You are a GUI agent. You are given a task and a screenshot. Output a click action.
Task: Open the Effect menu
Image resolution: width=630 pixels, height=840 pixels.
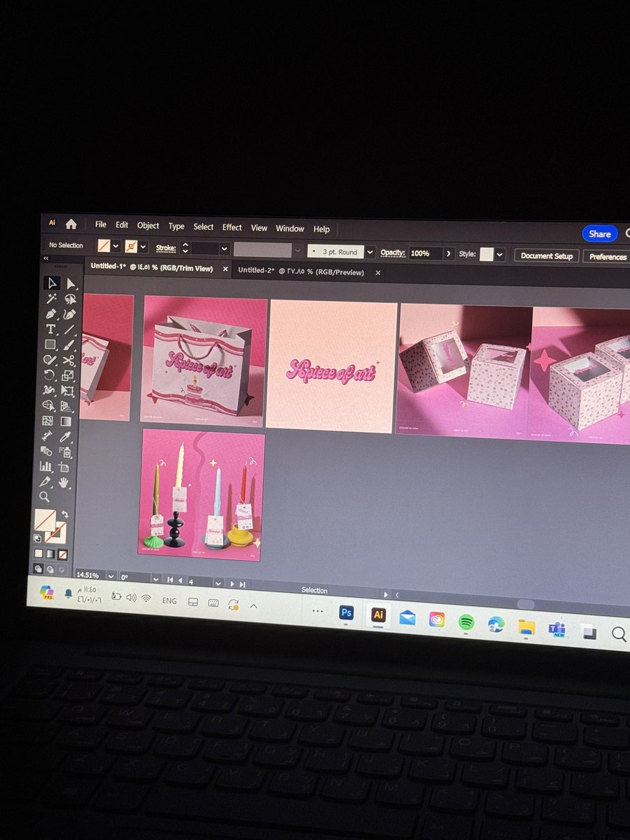[232, 227]
